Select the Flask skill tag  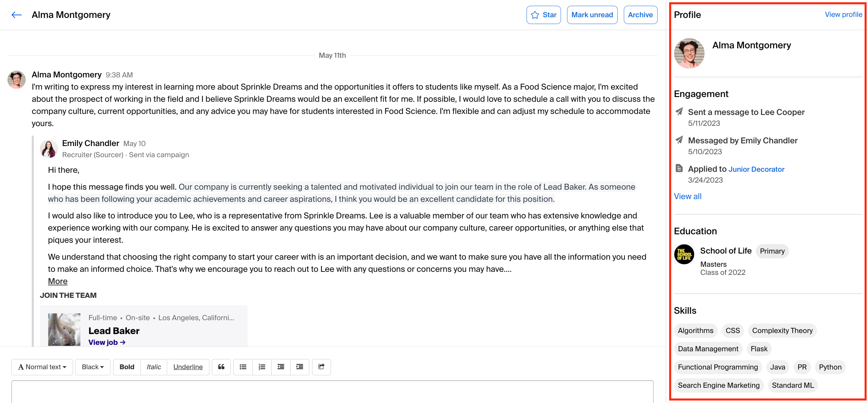pyautogui.click(x=759, y=349)
